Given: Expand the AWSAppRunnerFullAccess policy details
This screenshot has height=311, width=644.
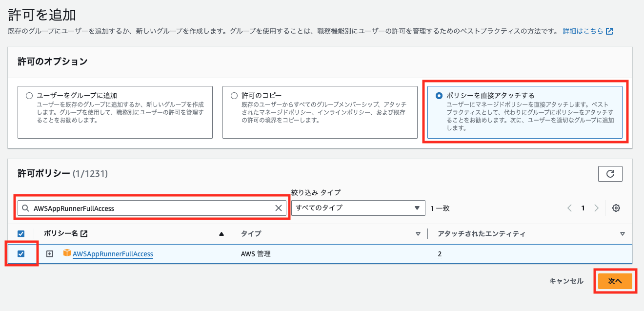Looking at the screenshot, I should click(x=49, y=254).
